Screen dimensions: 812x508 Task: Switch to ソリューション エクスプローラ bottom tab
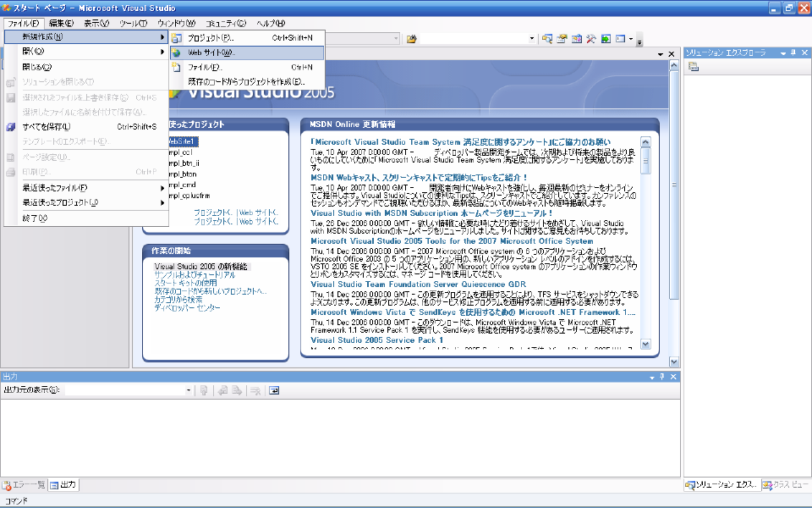(x=721, y=485)
